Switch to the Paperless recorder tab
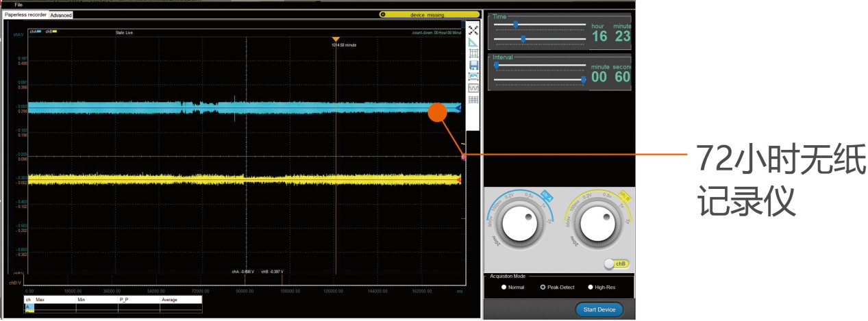This screenshot has width=868, height=321. point(26,14)
